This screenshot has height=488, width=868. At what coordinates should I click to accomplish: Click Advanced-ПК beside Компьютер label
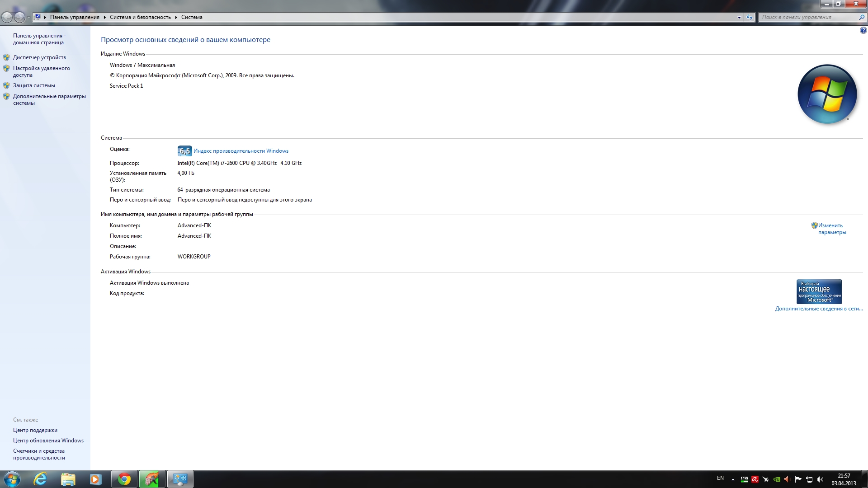coord(194,225)
